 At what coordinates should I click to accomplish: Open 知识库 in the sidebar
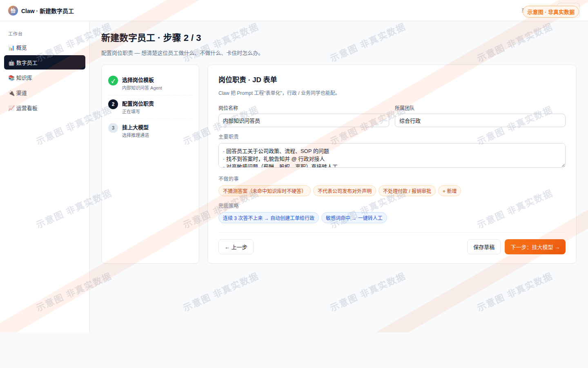(x=45, y=78)
